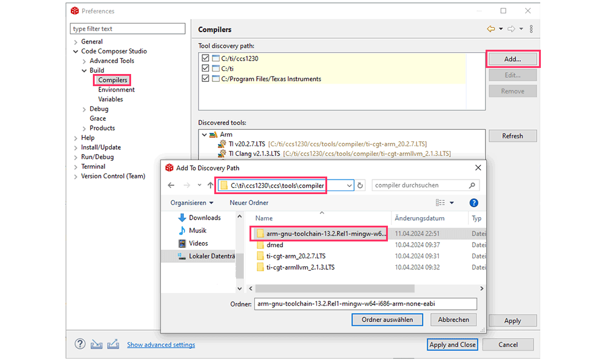Collapse the Build node
The image size is (607, 364).
pos(84,71)
